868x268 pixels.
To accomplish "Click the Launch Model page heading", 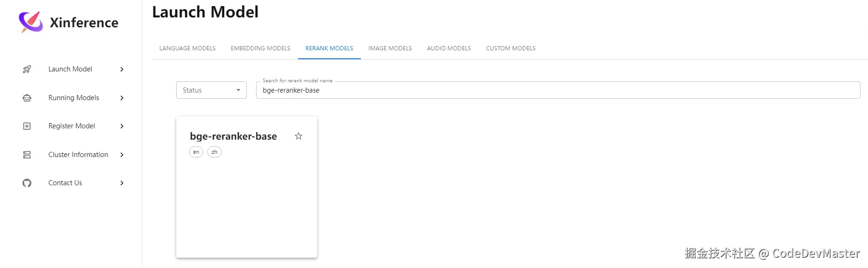I will point(205,12).
